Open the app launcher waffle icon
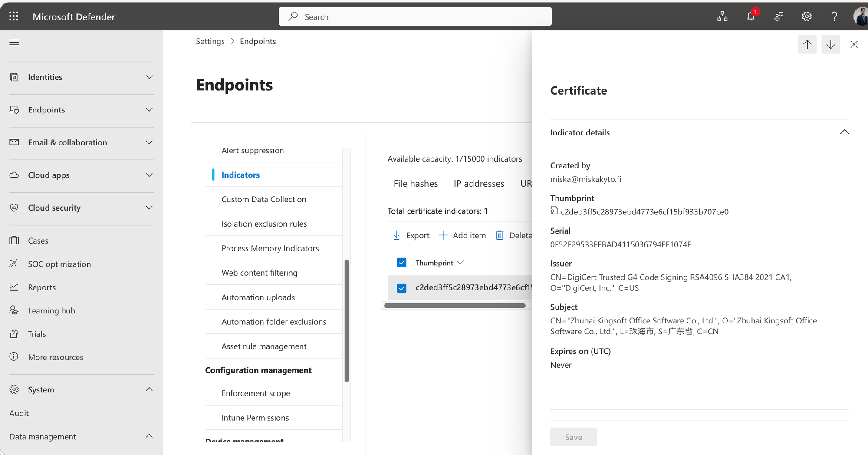The width and height of the screenshot is (868, 455). [14, 16]
